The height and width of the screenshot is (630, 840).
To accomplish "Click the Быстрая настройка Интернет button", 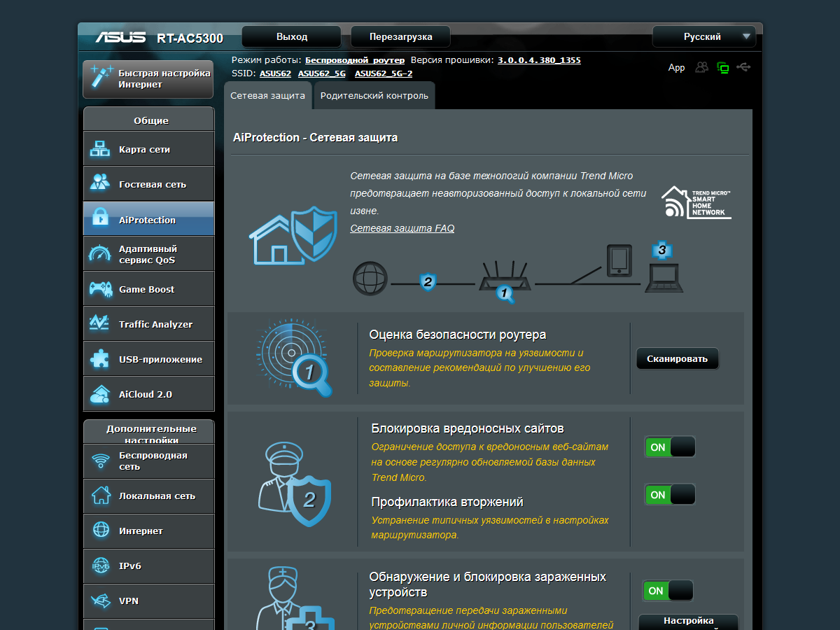I will (x=148, y=79).
